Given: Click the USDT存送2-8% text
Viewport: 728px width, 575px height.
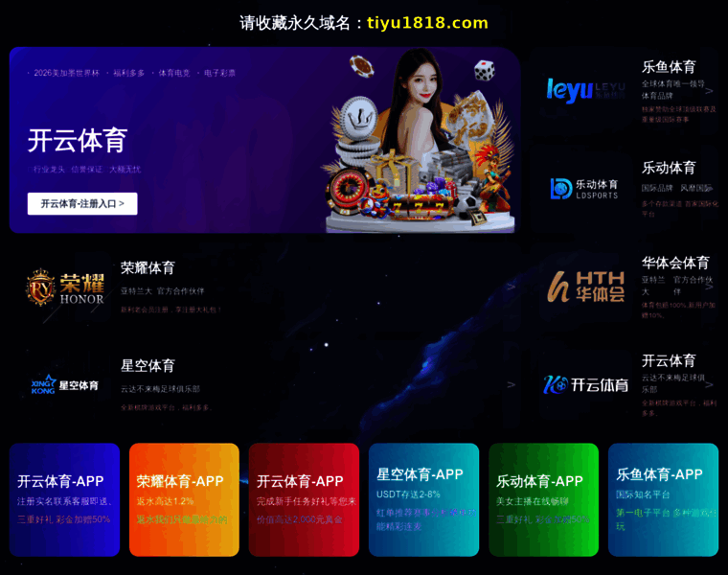Looking at the screenshot, I should (408, 494).
